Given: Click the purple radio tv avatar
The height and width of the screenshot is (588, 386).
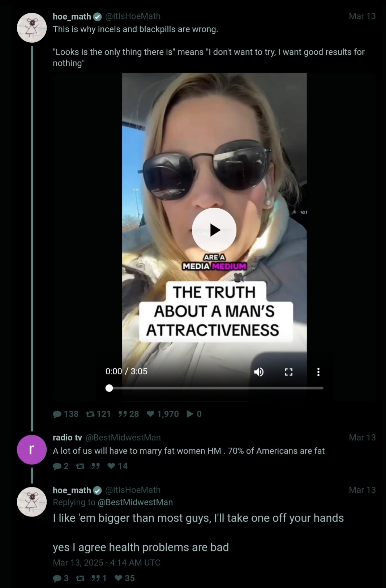Looking at the screenshot, I should (32, 449).
